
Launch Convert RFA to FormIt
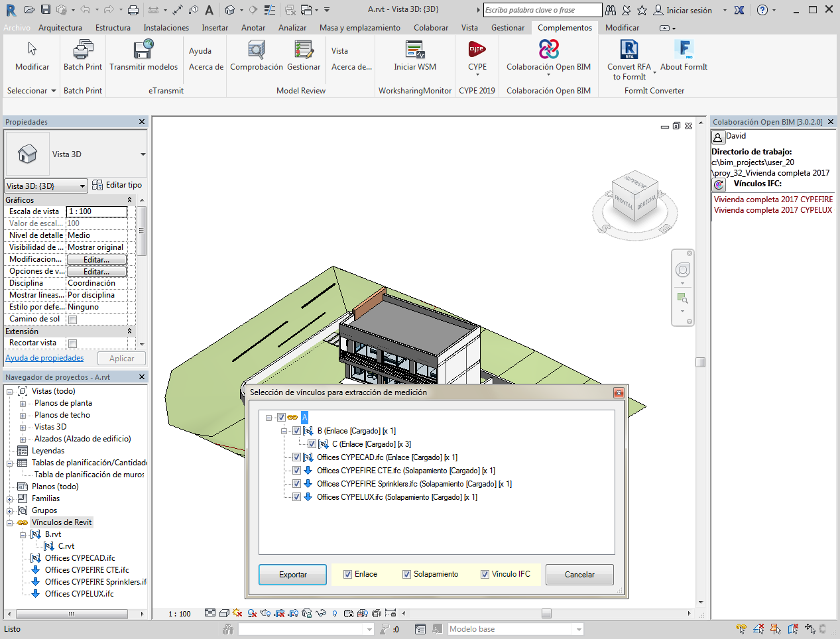(x=629, y=60)
